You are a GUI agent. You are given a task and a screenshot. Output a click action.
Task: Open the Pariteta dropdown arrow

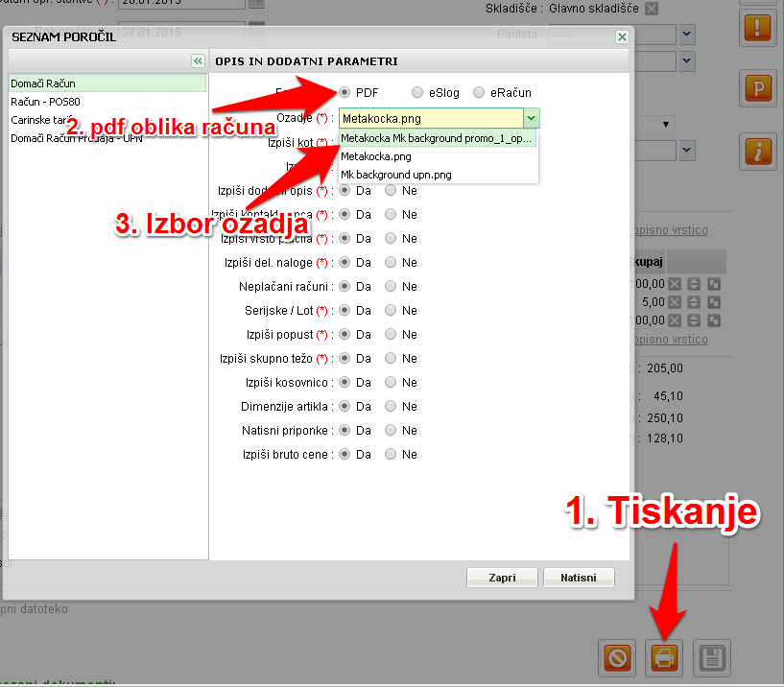click(x=687, y=34)
